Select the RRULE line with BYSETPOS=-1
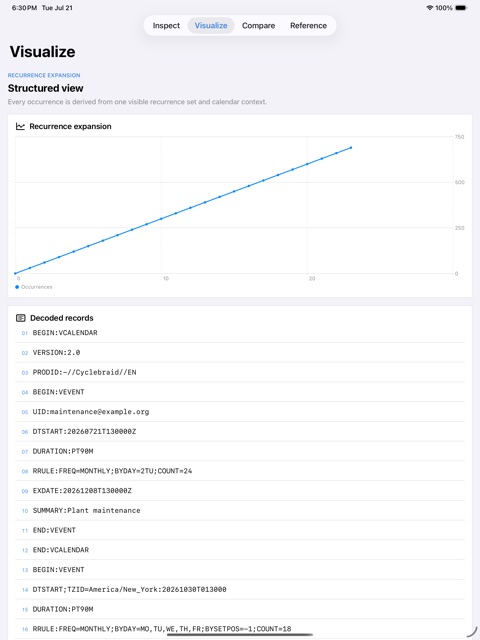Viewport: 480px width, 640px height. [x=240, y=629]
